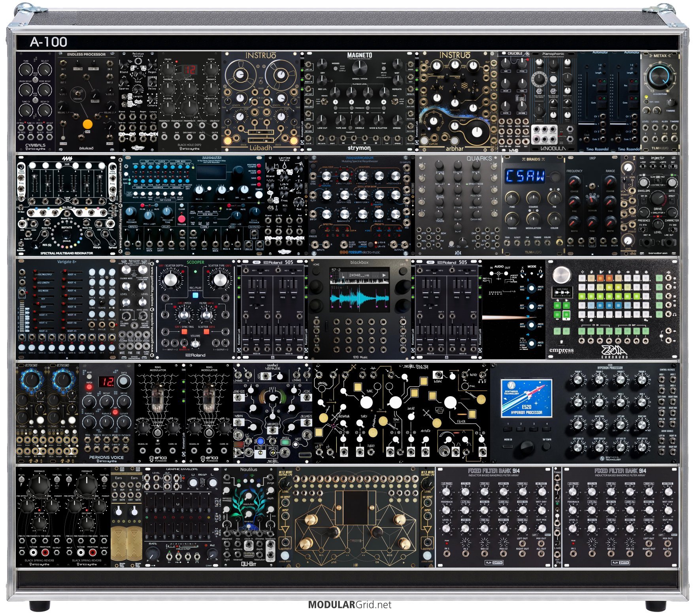The image size is (700, 613).
Task: Flip the first VCF1/MIX/VCF2 switch on the 505 beside the Scooper
Action: pos(260,271)
